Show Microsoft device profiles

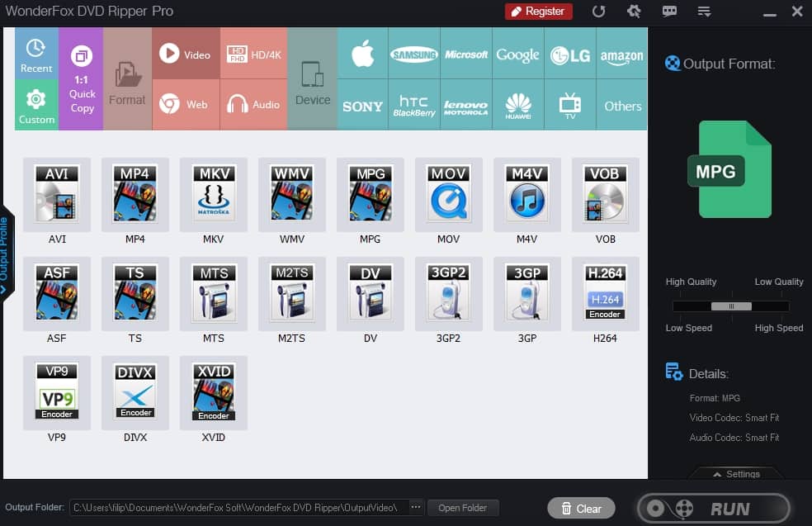coord(466,54)
